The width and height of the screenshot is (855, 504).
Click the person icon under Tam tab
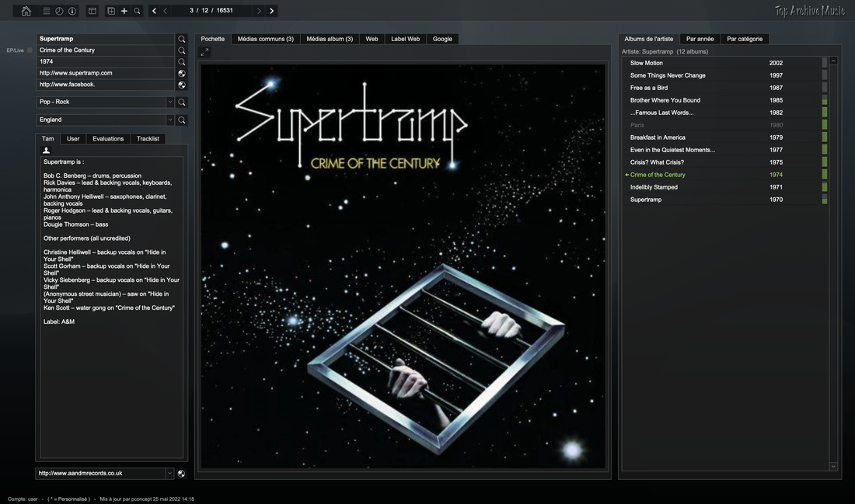pos(46,151)
